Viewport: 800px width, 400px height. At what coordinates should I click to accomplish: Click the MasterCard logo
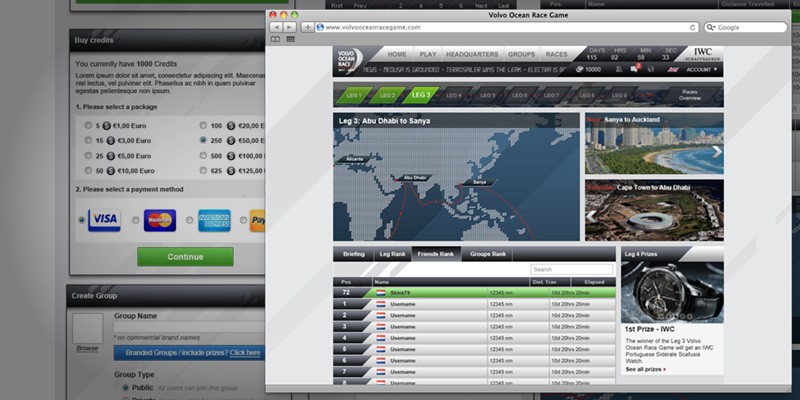tap(160, 220)
